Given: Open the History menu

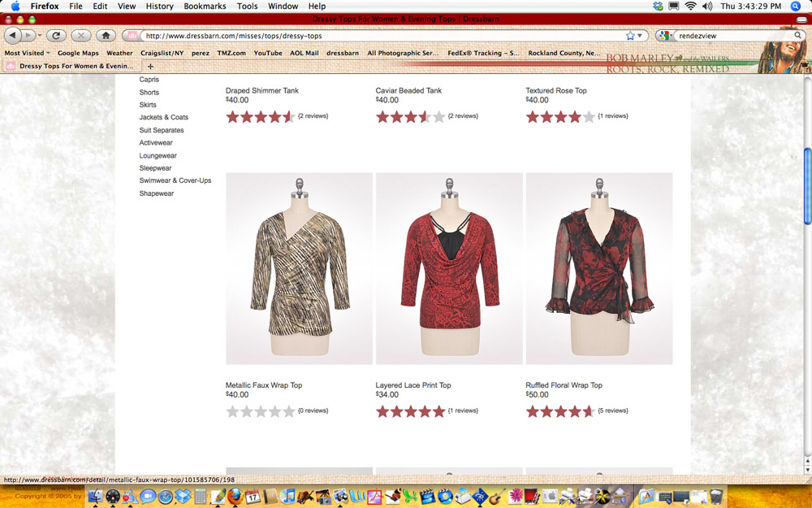Looking at the screenshot, I should click(x=159, y=7).
